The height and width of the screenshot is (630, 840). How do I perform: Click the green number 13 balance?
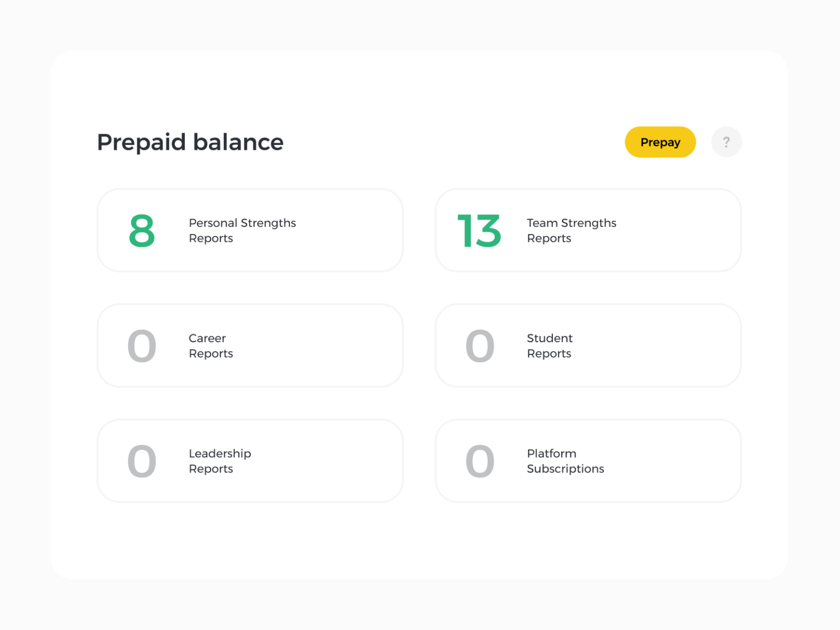(479, 231)
